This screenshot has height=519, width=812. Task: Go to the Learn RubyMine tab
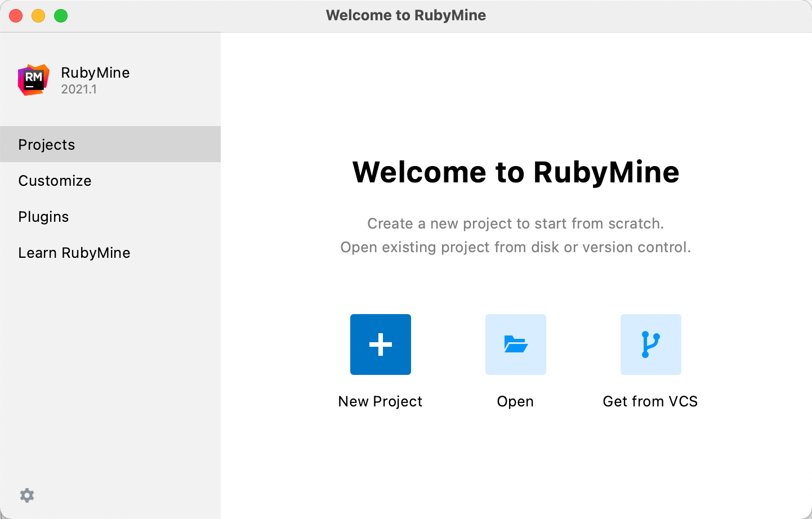tap(110, 252)
